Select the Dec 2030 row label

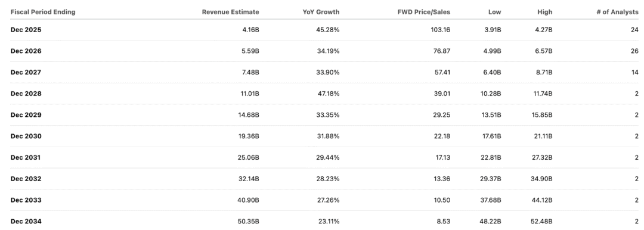point(26,136)
